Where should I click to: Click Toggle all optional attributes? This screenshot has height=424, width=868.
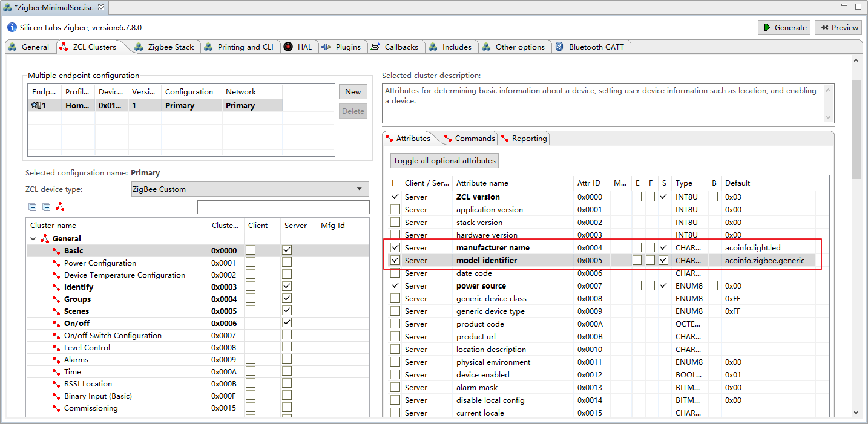444,160
